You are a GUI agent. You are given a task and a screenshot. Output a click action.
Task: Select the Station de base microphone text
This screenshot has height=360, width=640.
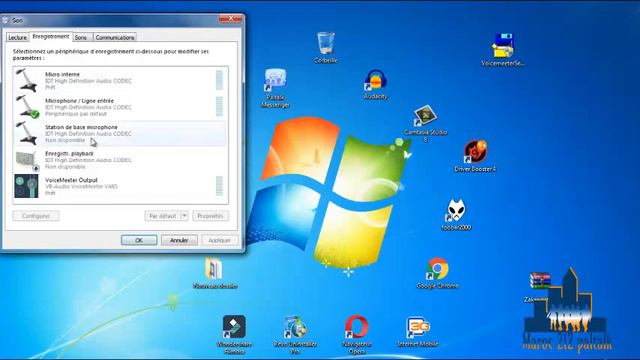coord(81,127)
